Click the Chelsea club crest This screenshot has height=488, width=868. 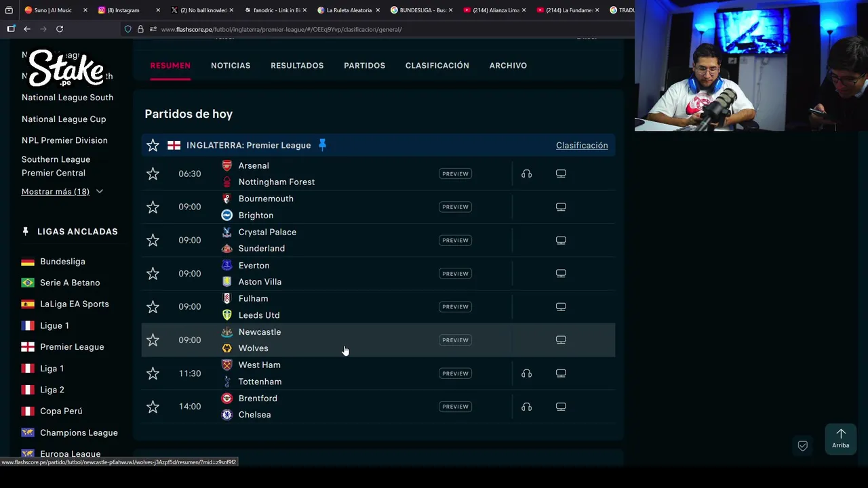click(x=226, y=415)
